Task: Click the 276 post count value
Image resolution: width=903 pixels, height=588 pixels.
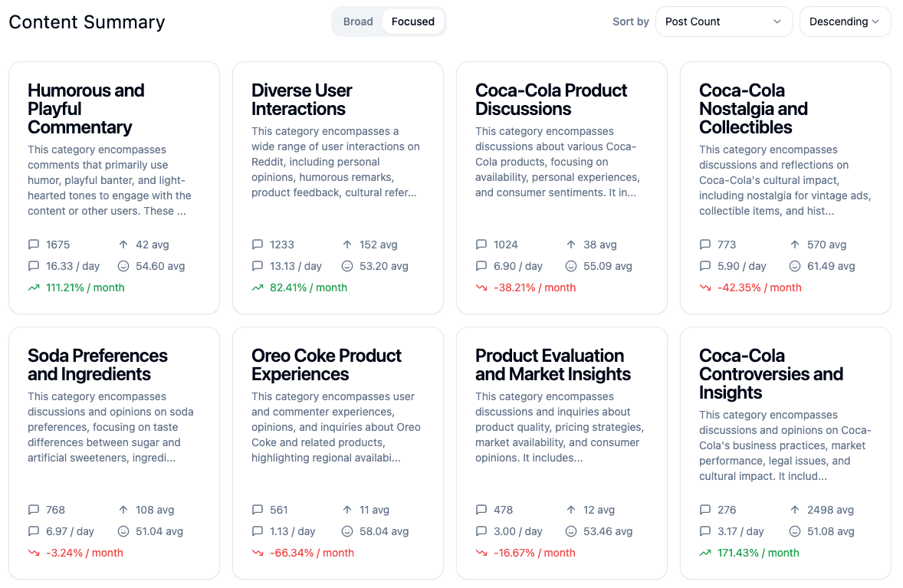Action: (x=727, y=510)
